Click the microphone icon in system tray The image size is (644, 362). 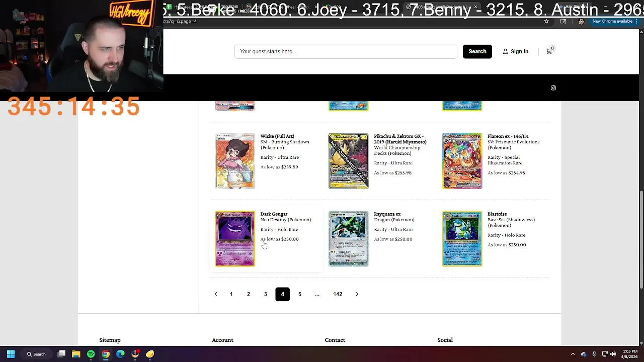[x=594, y=354]
